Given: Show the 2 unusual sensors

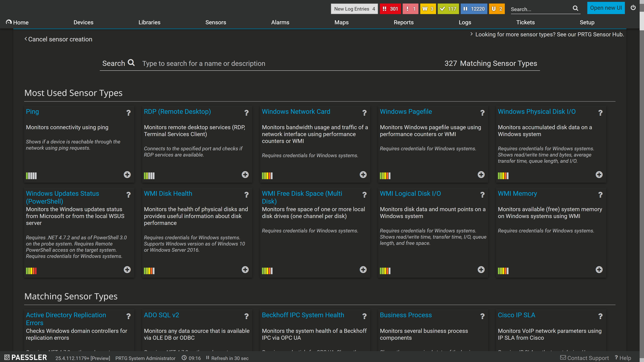Looking at the screenshot, I should tap(497, 9).
